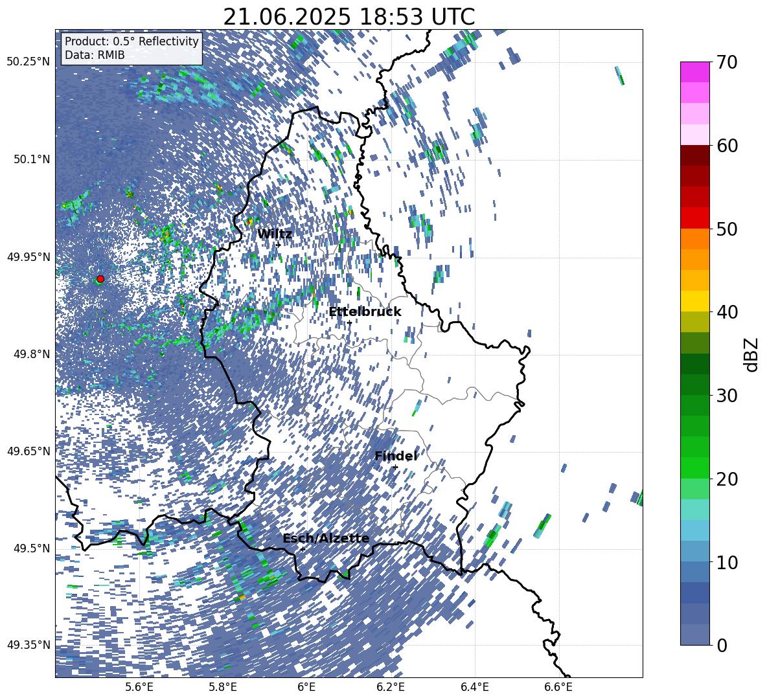Image resolution: width=767 pixels, height=700 pixels.
Task: Click the 49.8°N latitude label
Action: [x=32, y=354]
